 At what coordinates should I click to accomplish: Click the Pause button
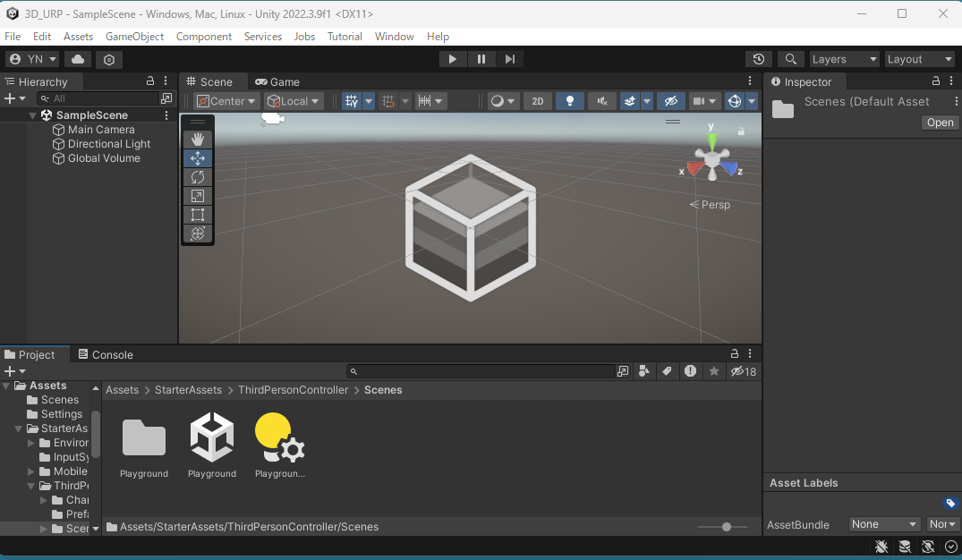point(481,59)
